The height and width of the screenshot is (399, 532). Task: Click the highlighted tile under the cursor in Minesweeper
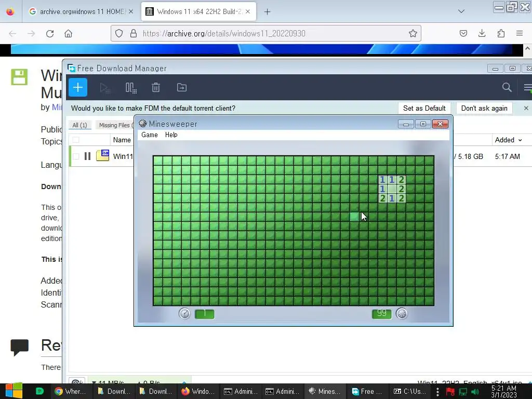click(x=354, y=217)
